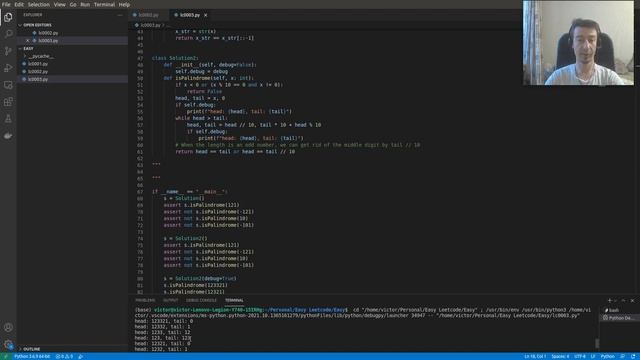Open the Docker view in activity bar
The width and height of the screenshot is (640, 360).
(x=8, y=136)
